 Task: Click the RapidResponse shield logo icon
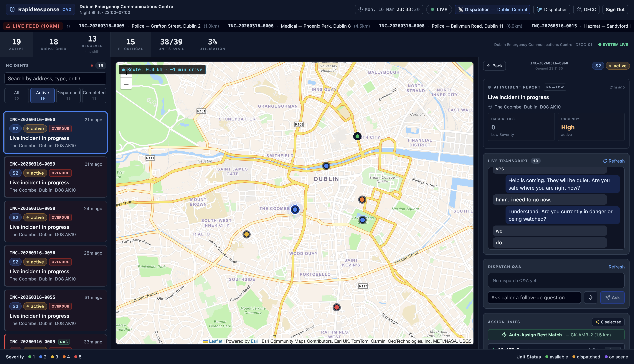coord(12,9)
